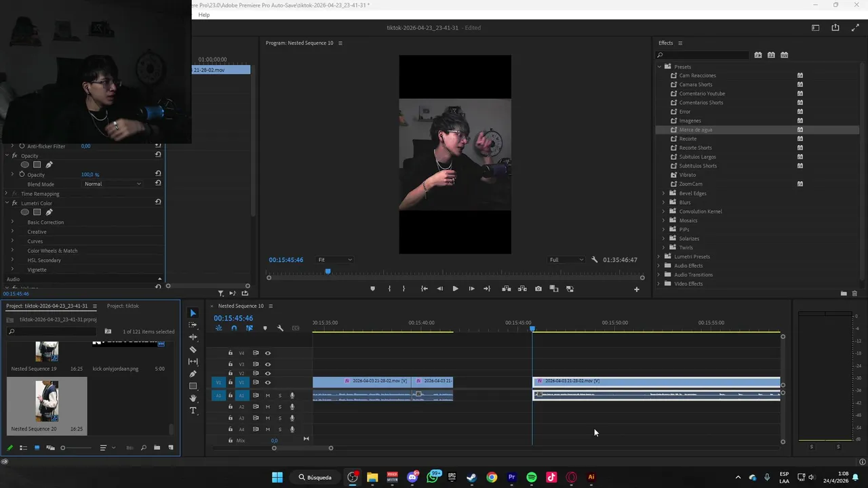Open the Fit zoom level dropdown
This screenshot has height=488, width=868.
[335, 260]
